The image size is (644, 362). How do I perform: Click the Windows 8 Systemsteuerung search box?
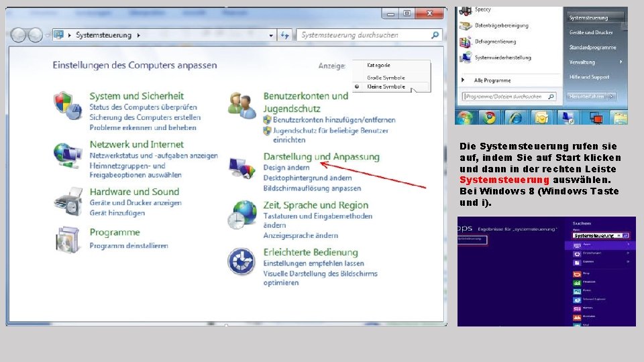(600, 235)
